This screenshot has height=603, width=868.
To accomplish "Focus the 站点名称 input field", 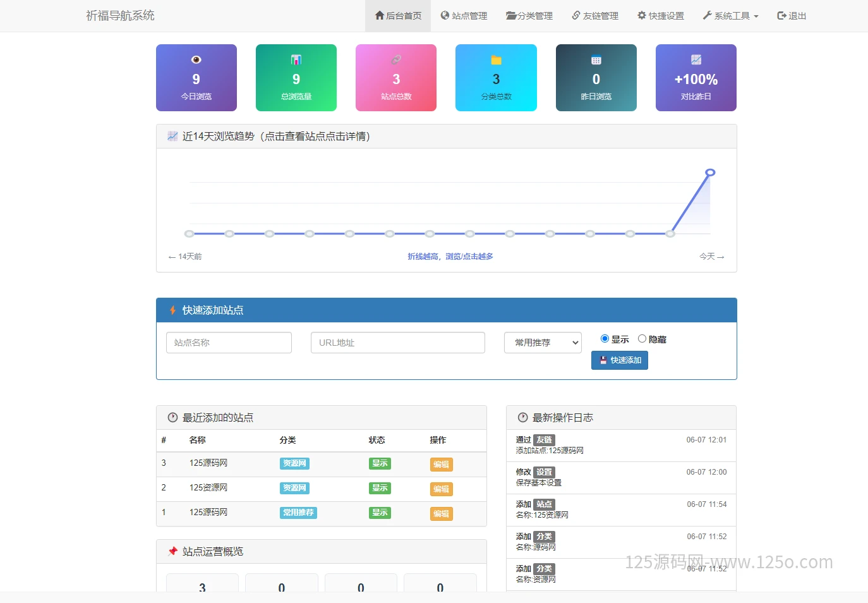I will click(229, 343).
